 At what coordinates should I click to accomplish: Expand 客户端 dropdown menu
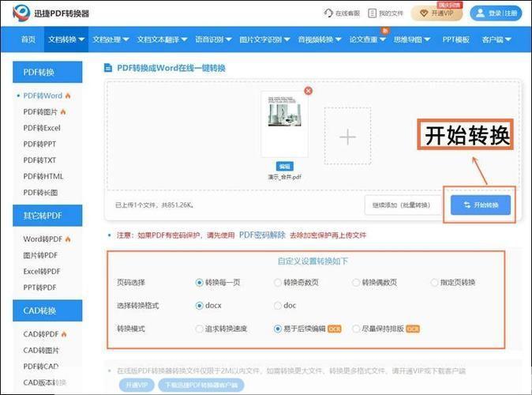496,39
